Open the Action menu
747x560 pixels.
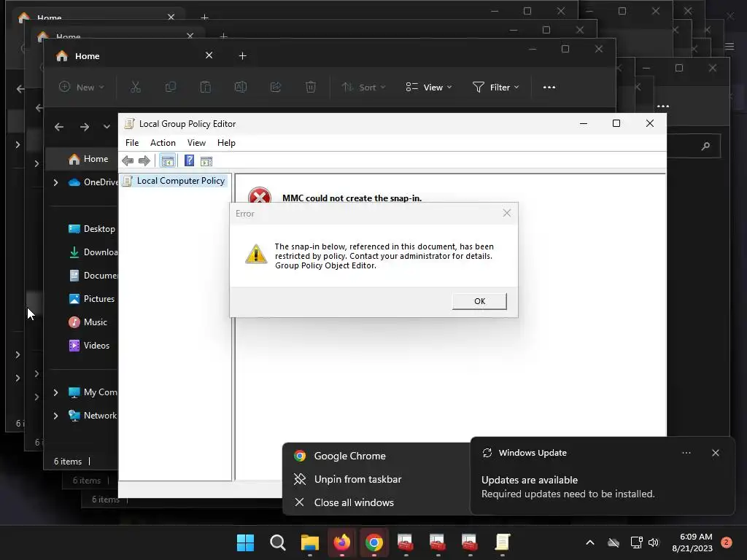tap(163, 143)
